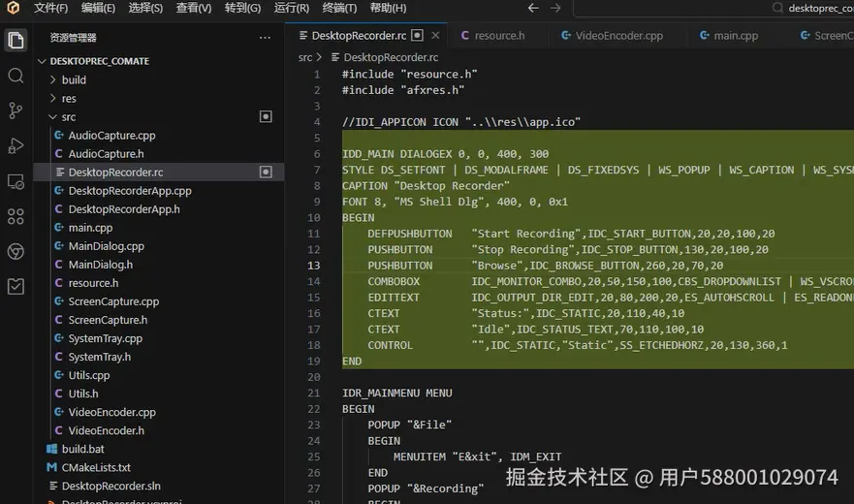Open the Testing checklist icon in sidebar
This screenshot has height=504, width=854.
pyautogui.click(x=16, y=286)
